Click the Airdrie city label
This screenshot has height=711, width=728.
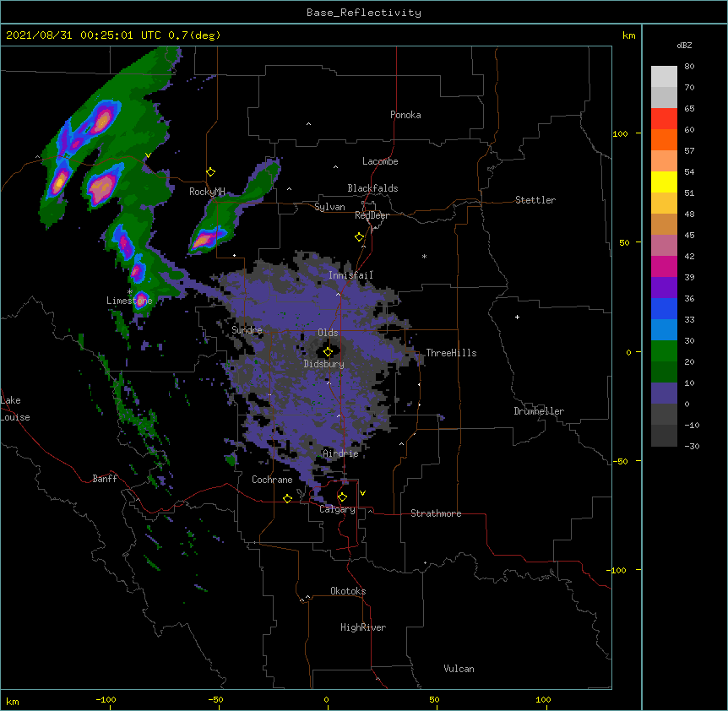[x=340, y=453]
